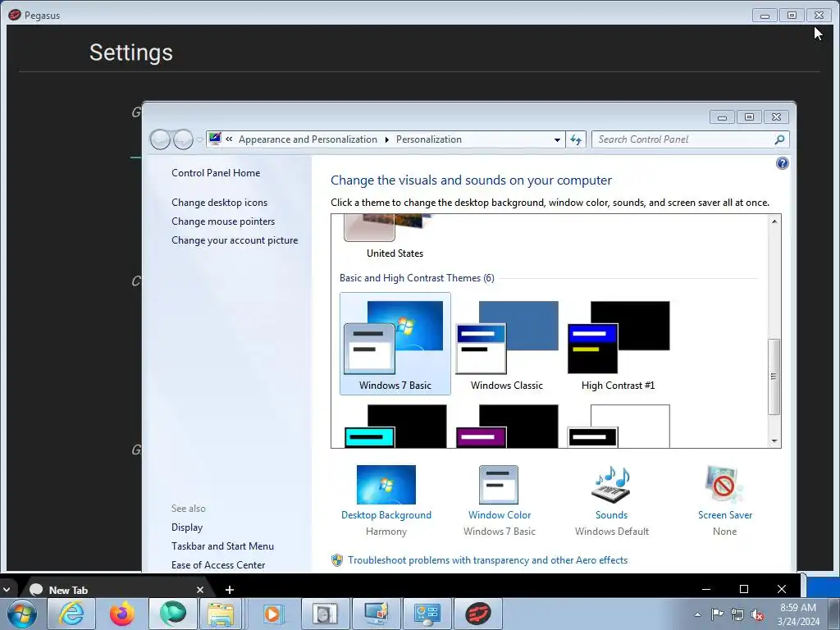Click the address bar Control Panel icon
Screen dimensions: 840x630
tap(215, 139)
